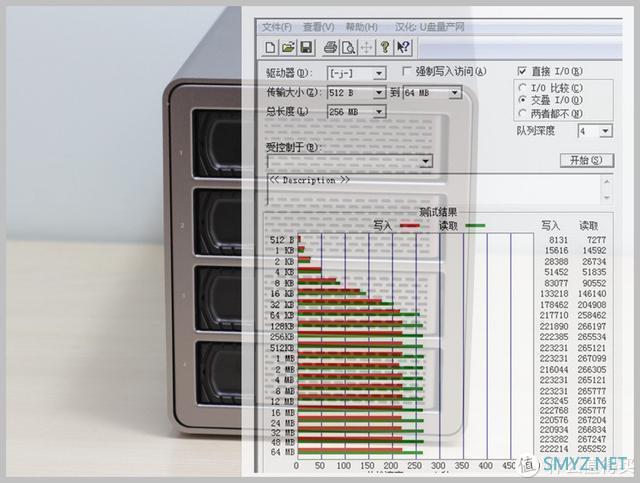Click the 48 MB row label in chart
Viewport: 640px width, 483px height.
pos(282,442)
